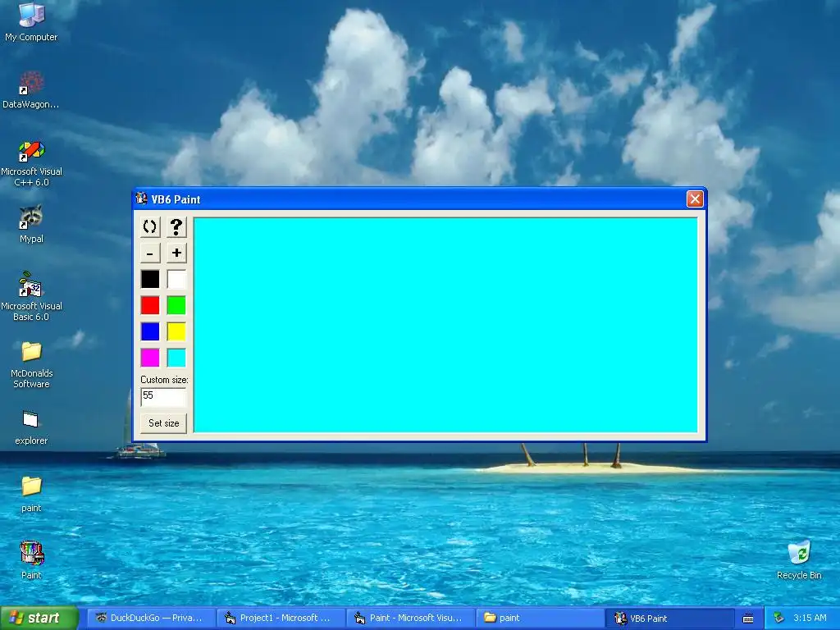Select the yellow color swatch

pyautogui.click(x=176, y=331)
